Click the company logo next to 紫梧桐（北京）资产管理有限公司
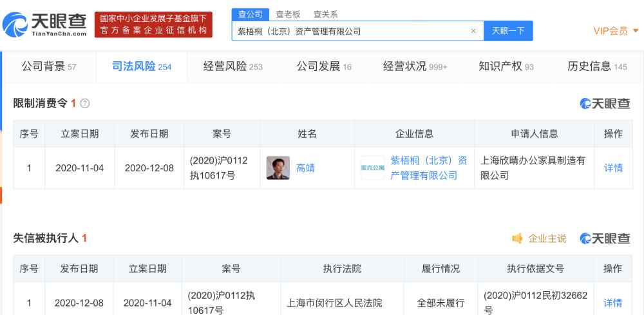Viewport: 644px width, 315px height. (x=372, y=168)
